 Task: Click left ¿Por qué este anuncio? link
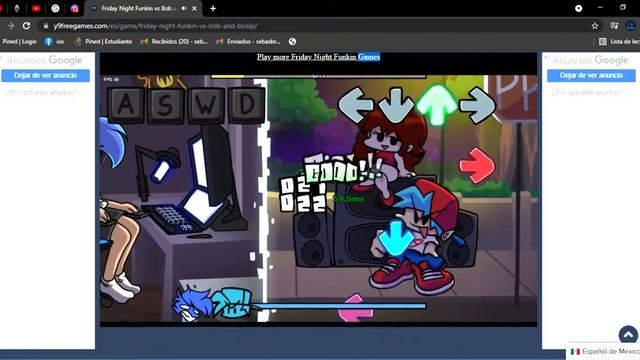(x=41, y=93)
